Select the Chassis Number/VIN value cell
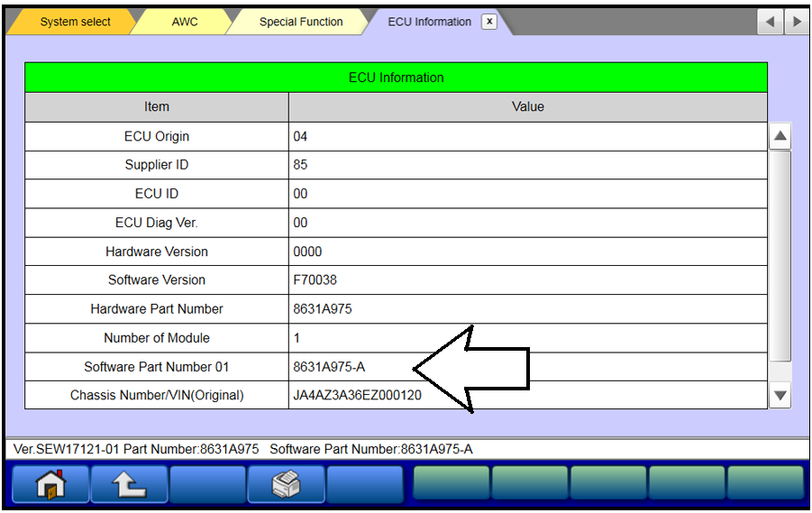 pyautogui.click(x=358, y=396)
